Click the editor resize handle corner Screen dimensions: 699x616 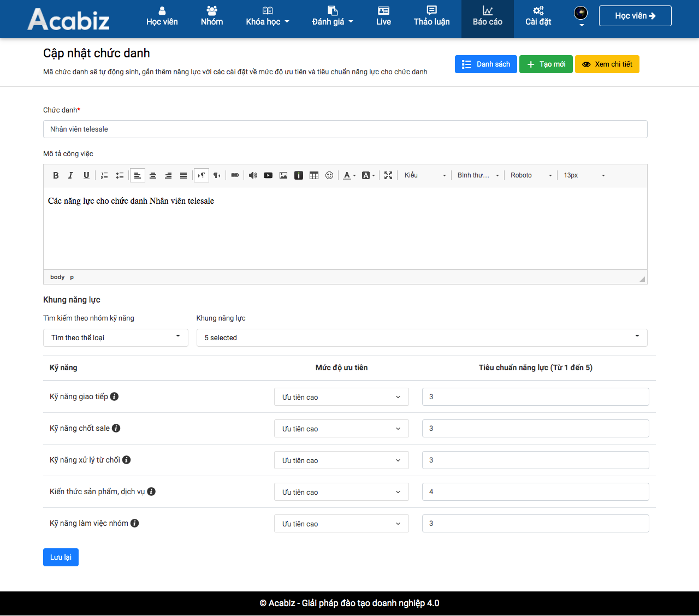[642, 279]
